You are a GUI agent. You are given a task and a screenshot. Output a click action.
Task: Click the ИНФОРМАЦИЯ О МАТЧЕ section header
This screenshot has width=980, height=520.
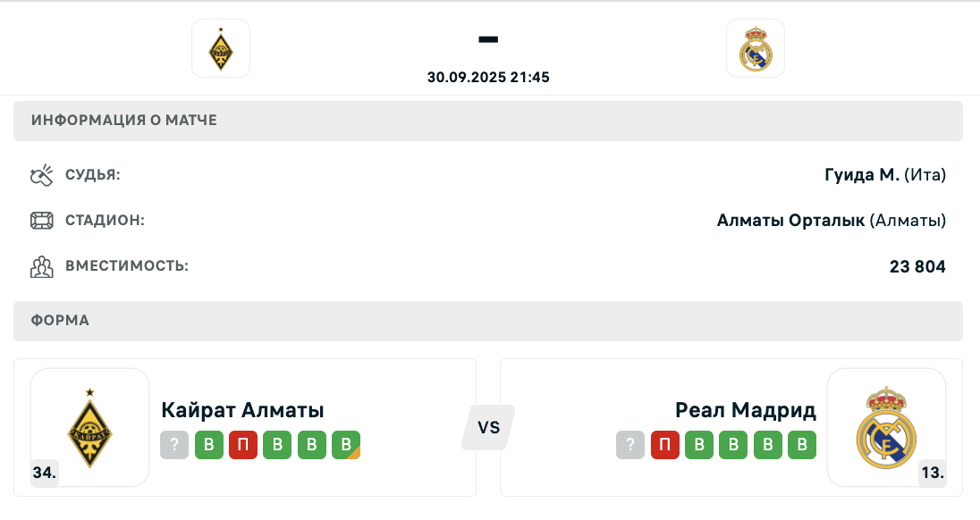point(488,121)
